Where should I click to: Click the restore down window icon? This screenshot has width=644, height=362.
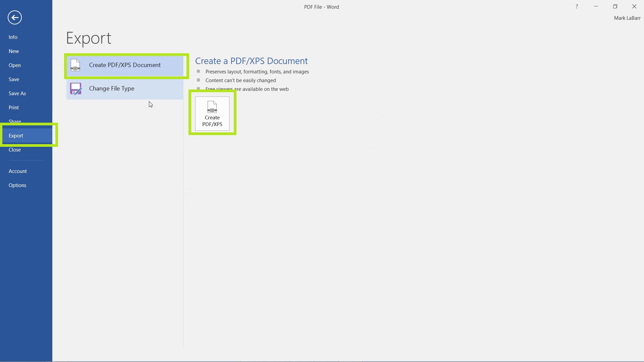coord(615,6)
